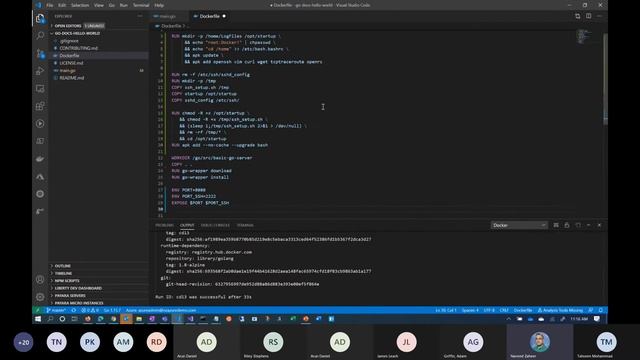This screenshot has width=640, height=360.
Task: Click the UTF-8 encoding status item
Action: pos(489,310)
